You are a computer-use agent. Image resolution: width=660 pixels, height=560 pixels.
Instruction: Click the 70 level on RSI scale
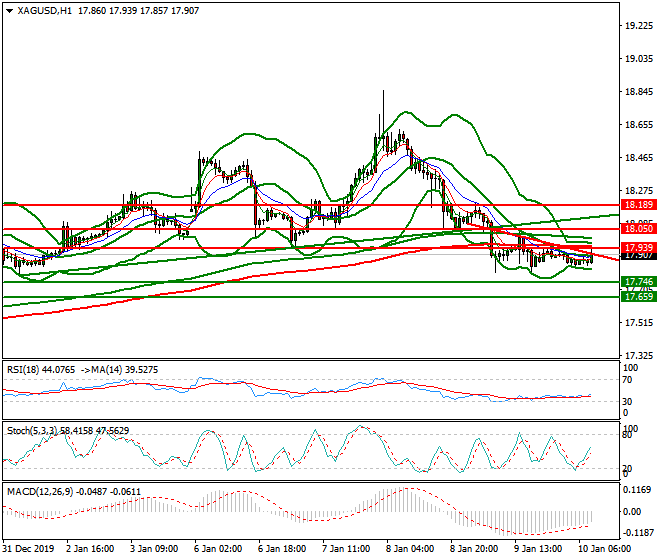[x=627, y=380]
